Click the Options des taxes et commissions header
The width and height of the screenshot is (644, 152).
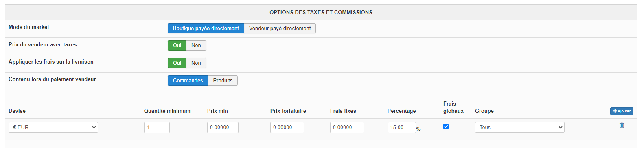point(321,12)
